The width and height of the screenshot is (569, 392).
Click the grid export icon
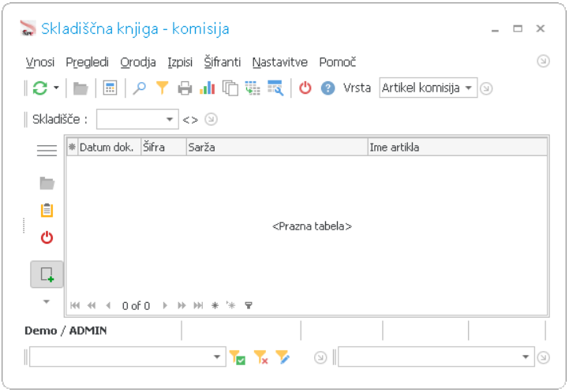253,88
